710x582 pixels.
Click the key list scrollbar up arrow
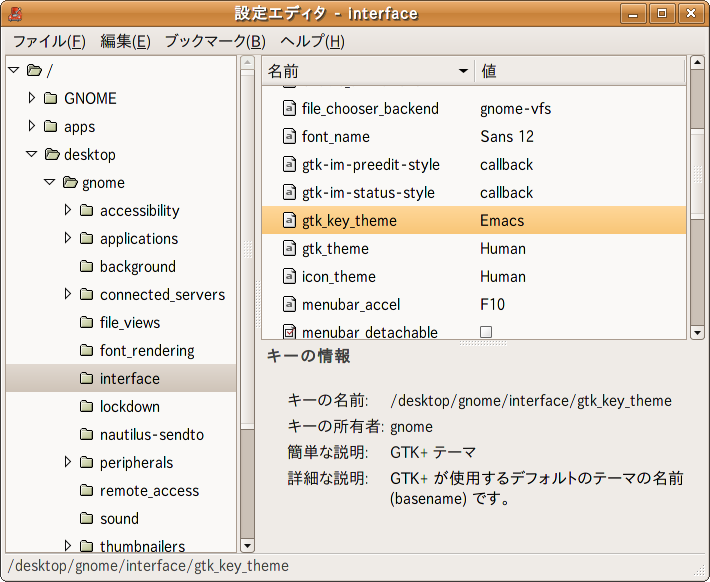pos(697,63)
